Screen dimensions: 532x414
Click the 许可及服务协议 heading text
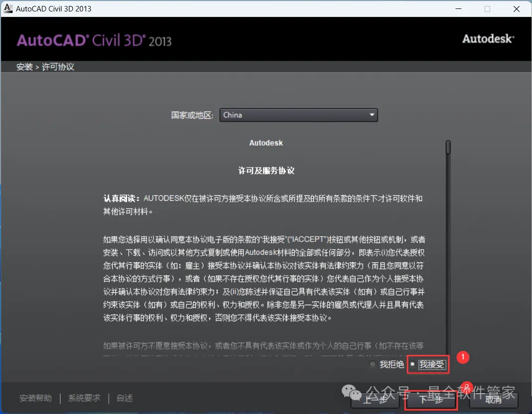pyautogui.click(x=266, y=170)
